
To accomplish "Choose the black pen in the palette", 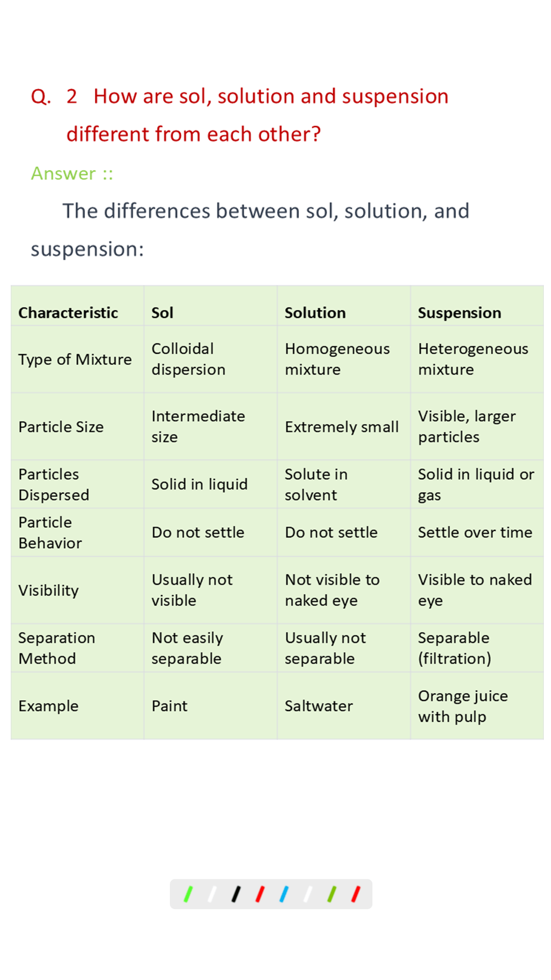I will pyautogui.click(x=236, y=894).
